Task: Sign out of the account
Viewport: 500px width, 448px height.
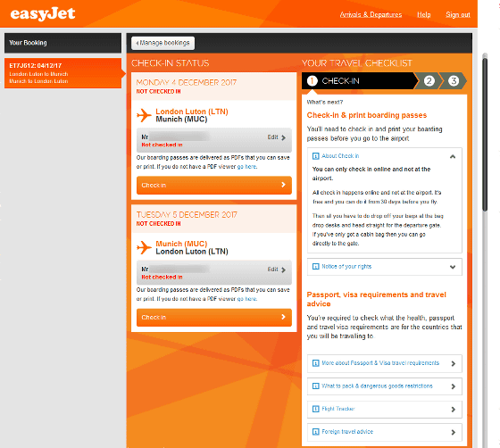Action: pos(457,14)
